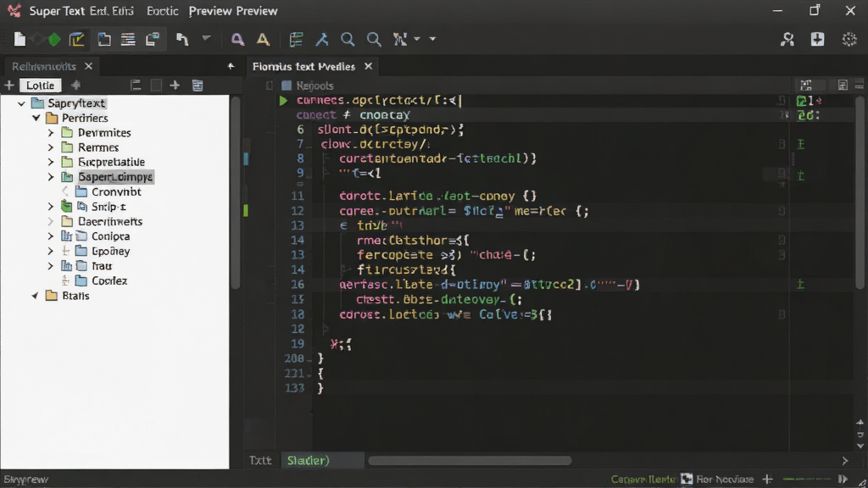
Task: Collapse the Perdriers folder
Action: pos(36,118)
